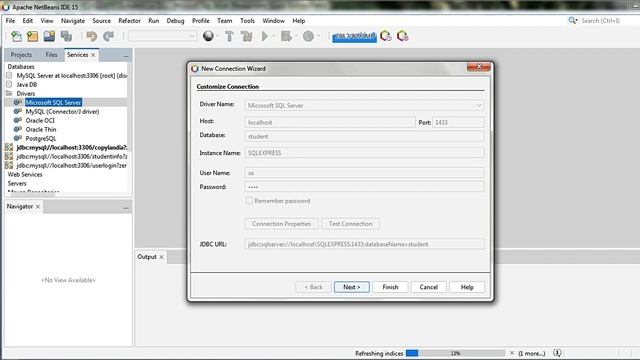Open the Run menu
This screenshot has height=360, width=640.
coord(153,21)
